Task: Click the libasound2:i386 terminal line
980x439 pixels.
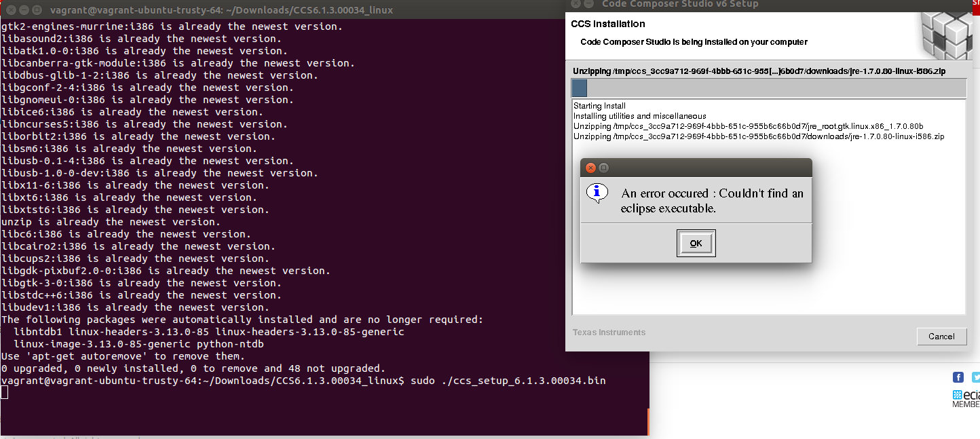Action: click(141, 39)
